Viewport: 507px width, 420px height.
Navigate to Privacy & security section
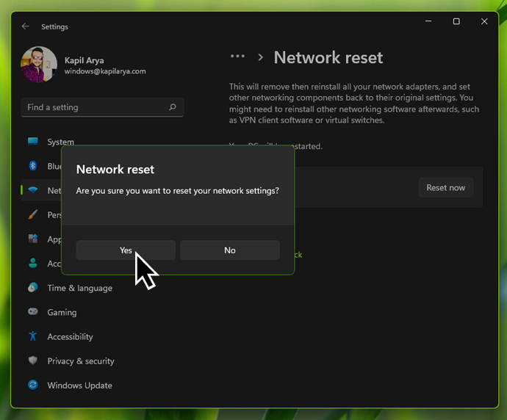pyautogui.click(x=81, y=361)
